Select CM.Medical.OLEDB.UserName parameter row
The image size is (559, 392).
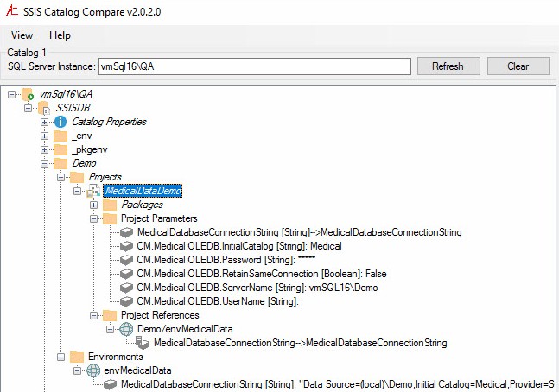coord(218,301)
